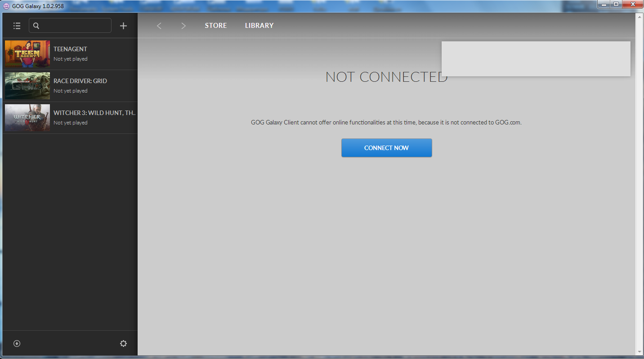Go back with the left arrow
The height and width of the screenshot is (359, 644).
tap(159, 26)
